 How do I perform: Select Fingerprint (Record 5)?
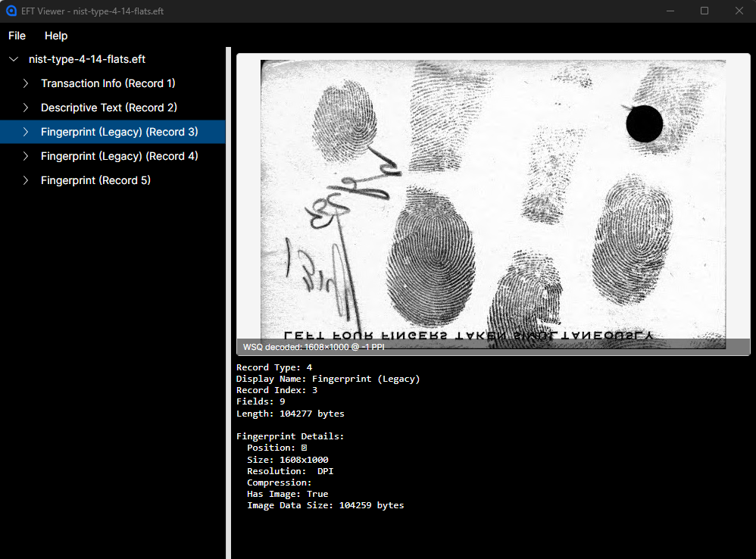click(x=95, y=180)
